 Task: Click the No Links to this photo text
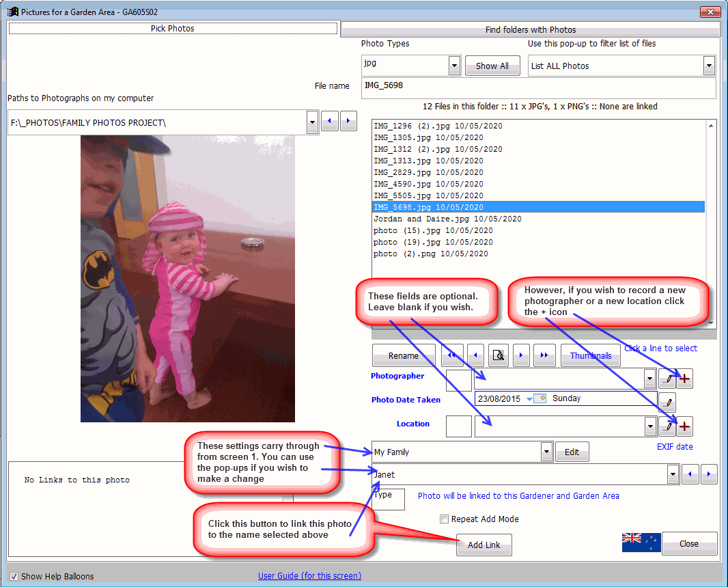pyautogui.click(x=77, y=480)
